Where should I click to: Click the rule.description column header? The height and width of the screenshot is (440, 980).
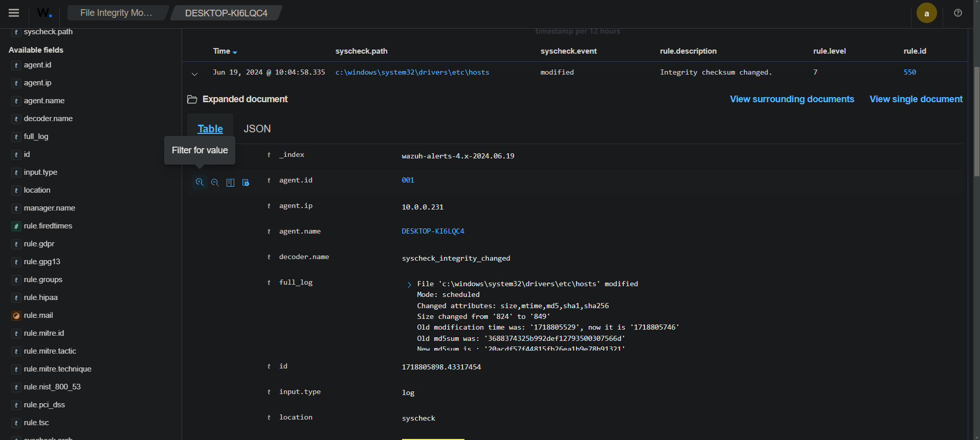(688, 51)
